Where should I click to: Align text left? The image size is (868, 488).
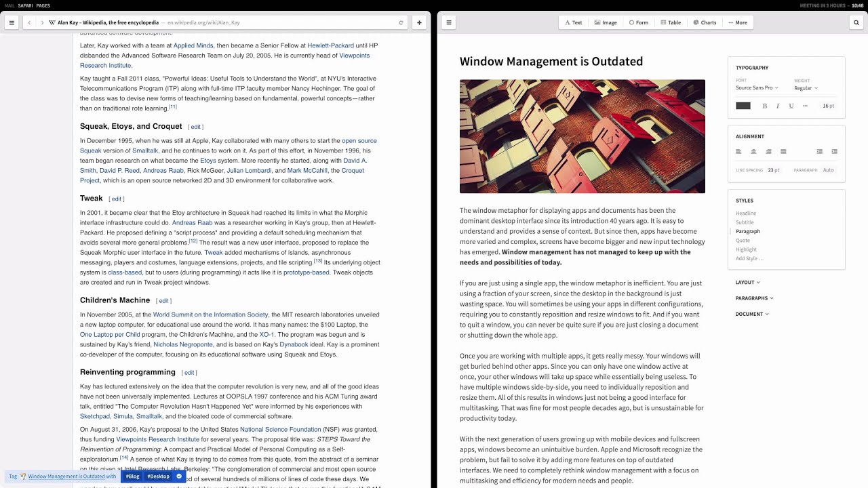[x=738, y=152]
